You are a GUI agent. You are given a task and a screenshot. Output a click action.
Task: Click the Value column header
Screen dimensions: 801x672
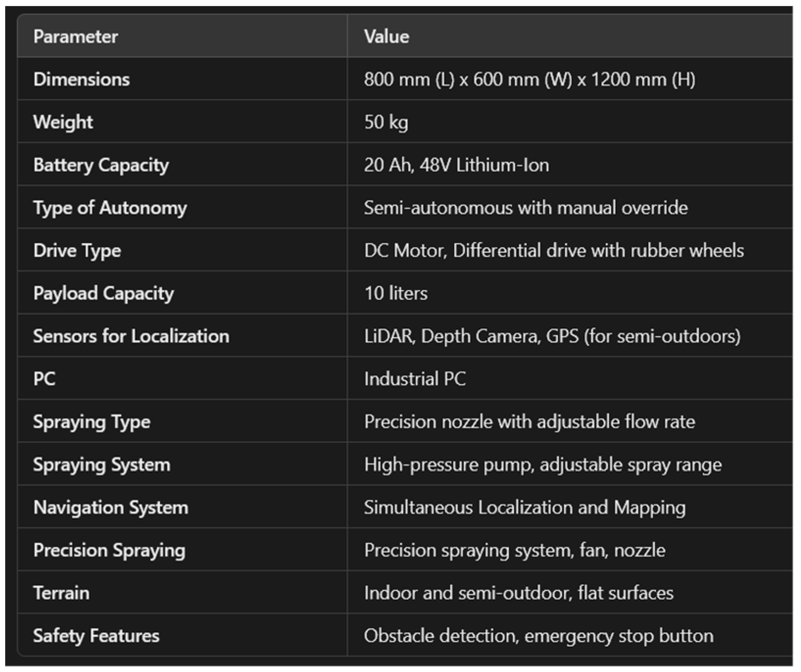pos(386,37)
